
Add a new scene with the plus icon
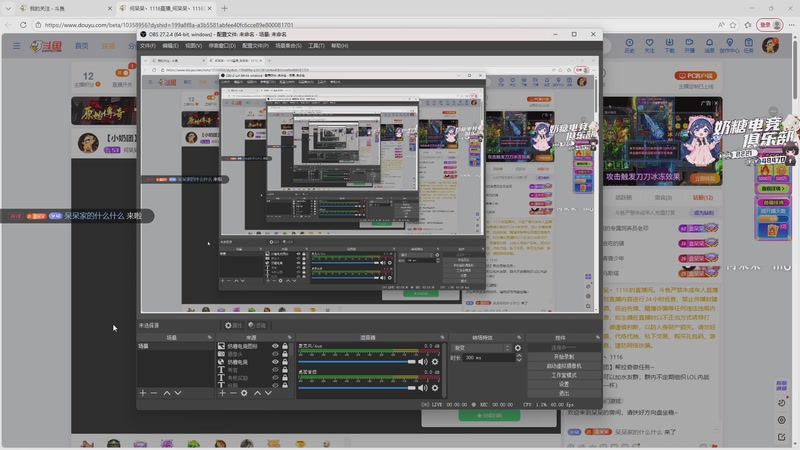coord(143,393)
